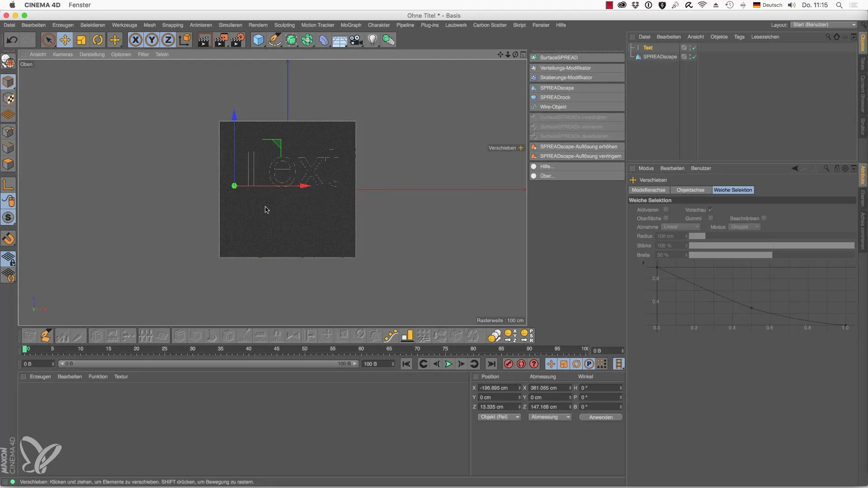Click the Anwenden button

tap(601, 418)
